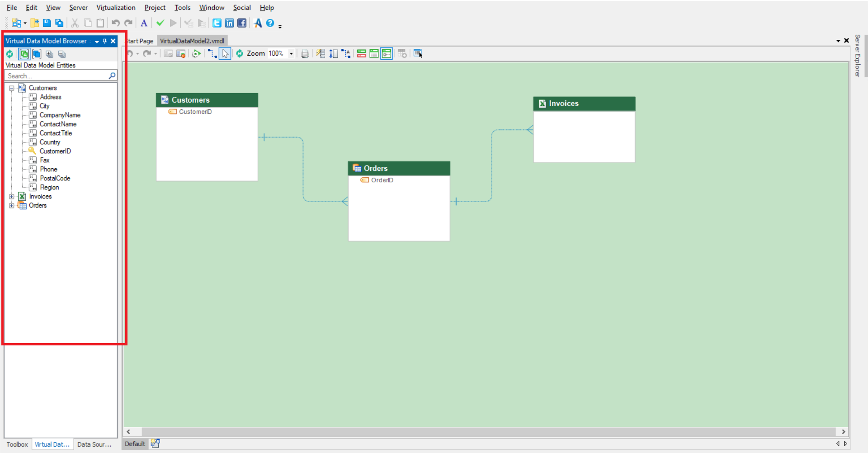This screenshot has height=453, width=868.
Task: Toggle the relationship link connector tool
Action: pos(212,54)
